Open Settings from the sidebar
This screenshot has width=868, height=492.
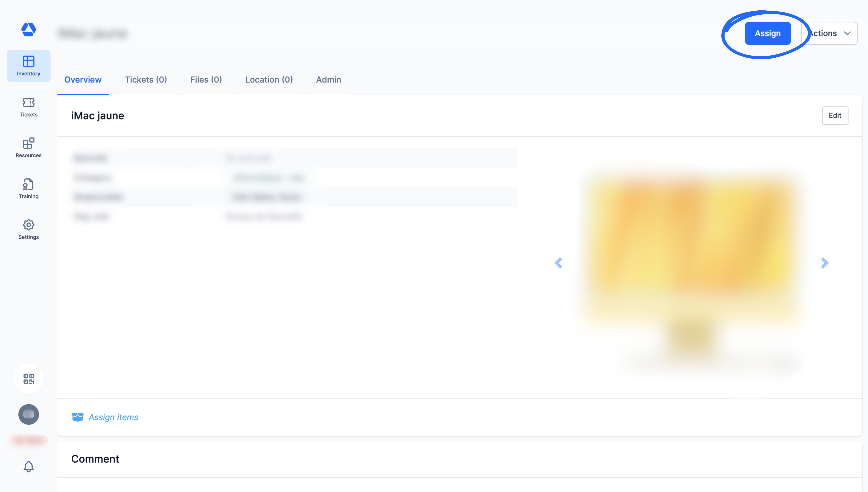pyautogui.click(x=28, y=229)
